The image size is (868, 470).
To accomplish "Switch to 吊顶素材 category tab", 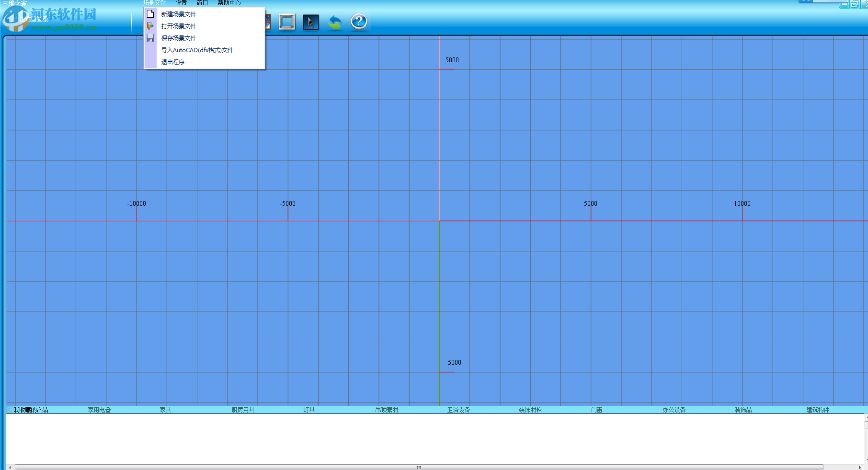I will pyautogui.click(x=387, y=410).
